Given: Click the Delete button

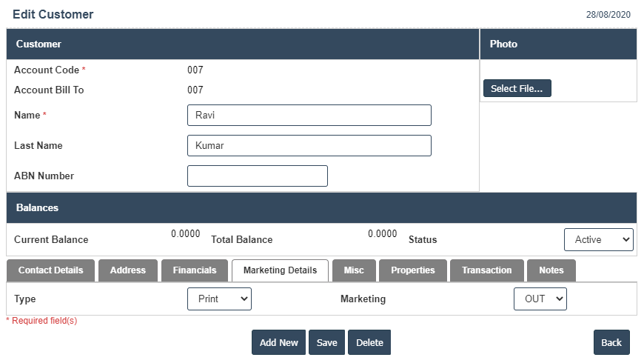Looking at the screenshot, I should coord(369,342).
